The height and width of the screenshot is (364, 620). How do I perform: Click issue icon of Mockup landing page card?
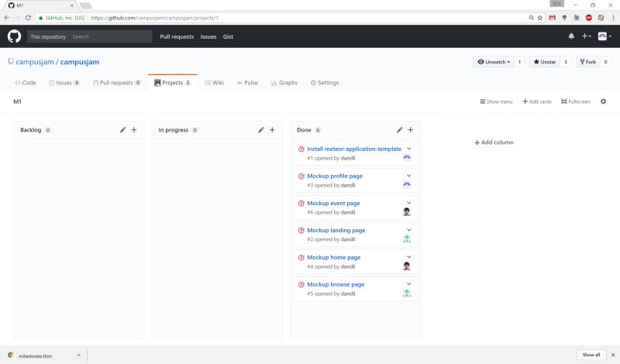click(x=301, y=231)
